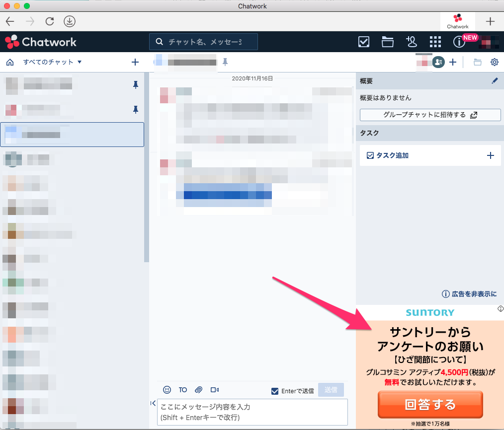This screenshot has width=504, height=430.
Task: Open the emoji picker in message bar
Action: pyautogui.click(x=167, y=390)
